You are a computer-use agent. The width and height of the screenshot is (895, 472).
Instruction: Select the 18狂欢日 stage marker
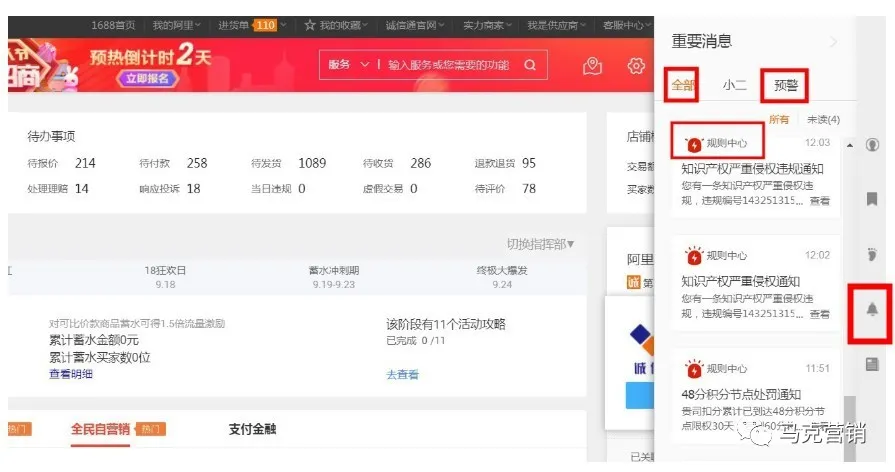coord(165,277)
